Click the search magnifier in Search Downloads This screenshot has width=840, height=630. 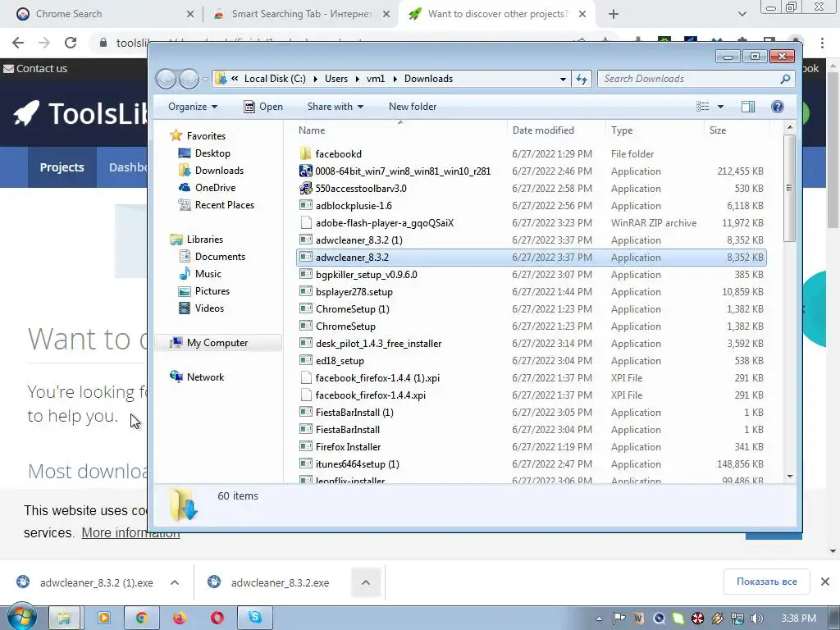coord(785,80)
